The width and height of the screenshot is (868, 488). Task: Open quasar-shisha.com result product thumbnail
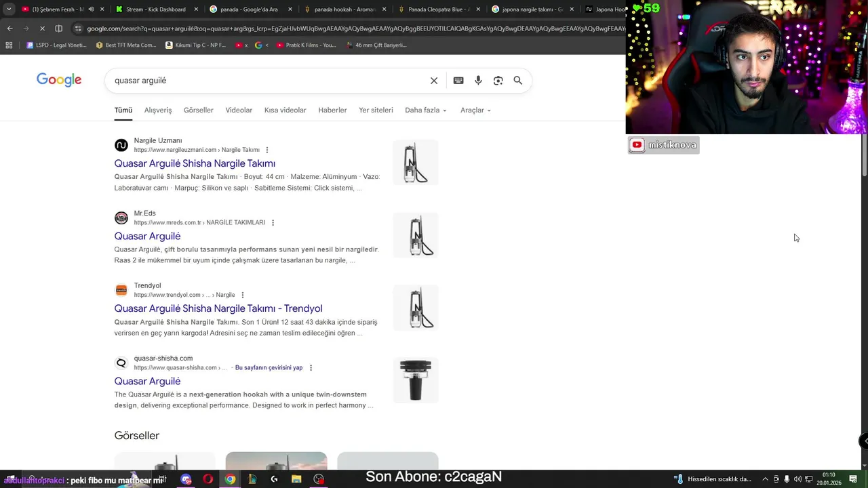(416, 380)
